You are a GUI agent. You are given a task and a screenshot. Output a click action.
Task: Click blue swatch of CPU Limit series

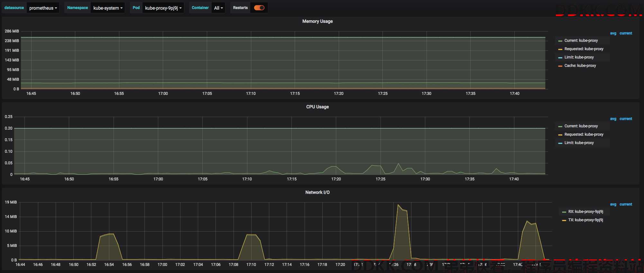[x=560, y=143]
